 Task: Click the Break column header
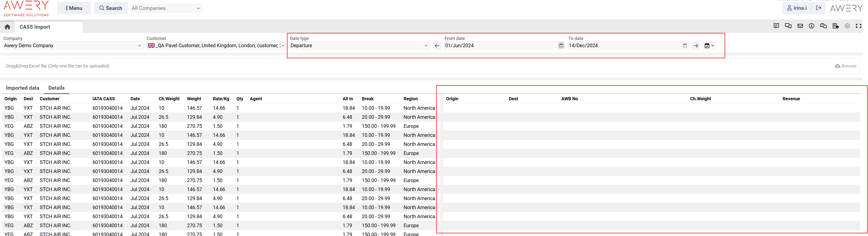[x=367, y=99]
